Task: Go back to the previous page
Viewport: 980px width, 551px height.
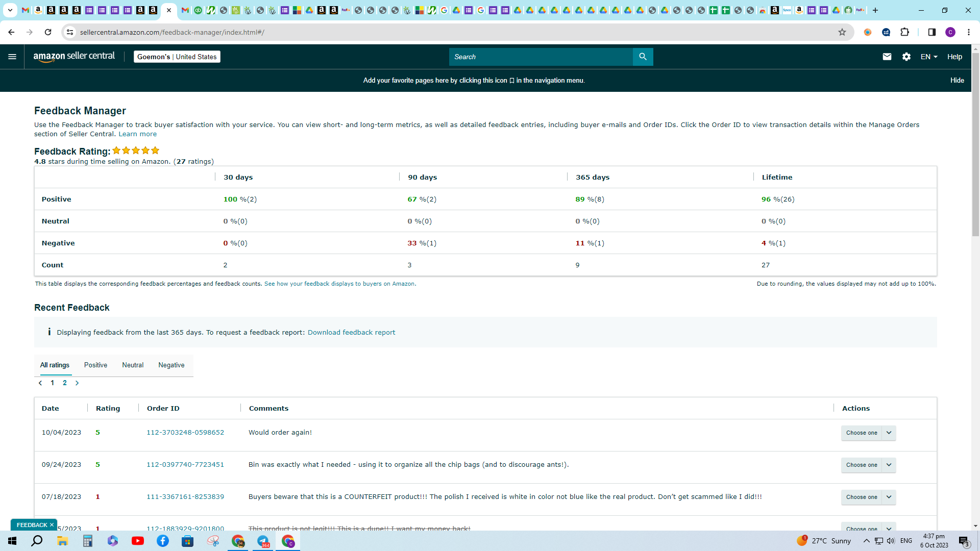Action: 11,32
